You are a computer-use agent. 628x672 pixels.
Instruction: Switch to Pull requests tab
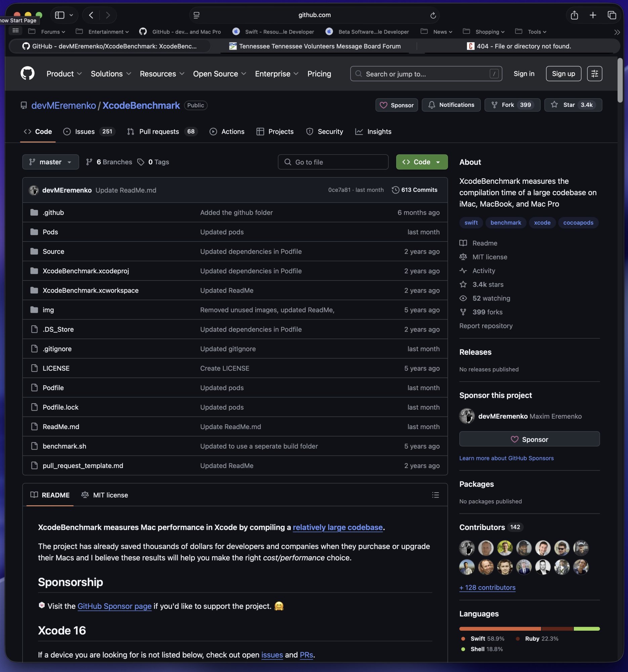coord(162,131)
